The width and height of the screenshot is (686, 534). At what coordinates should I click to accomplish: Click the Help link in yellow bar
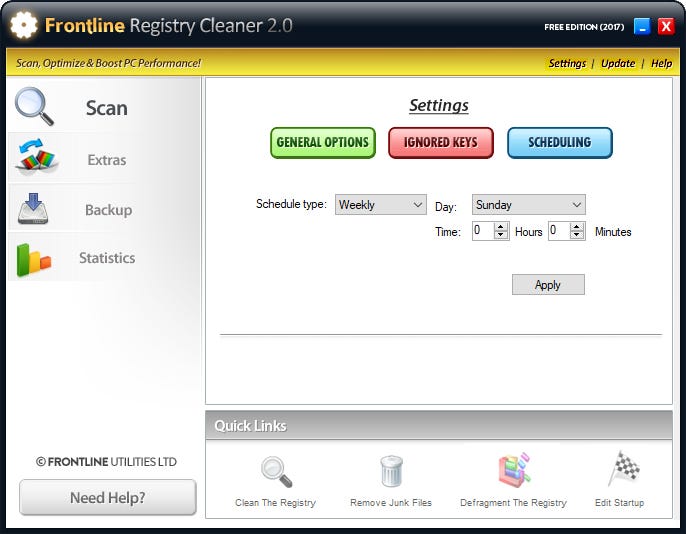[x=661, y=63]
